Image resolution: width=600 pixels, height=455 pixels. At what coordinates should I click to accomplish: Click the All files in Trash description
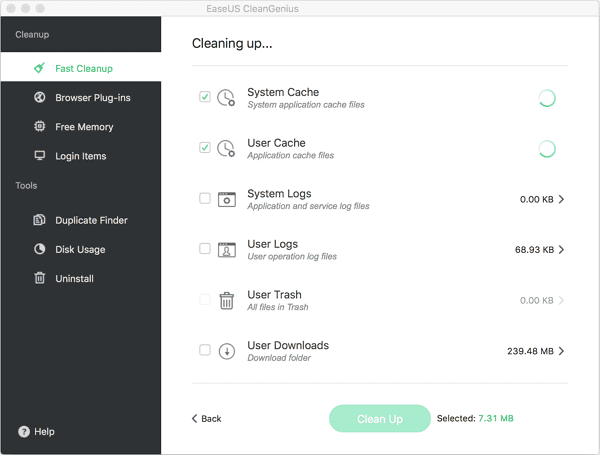(277, 307)
